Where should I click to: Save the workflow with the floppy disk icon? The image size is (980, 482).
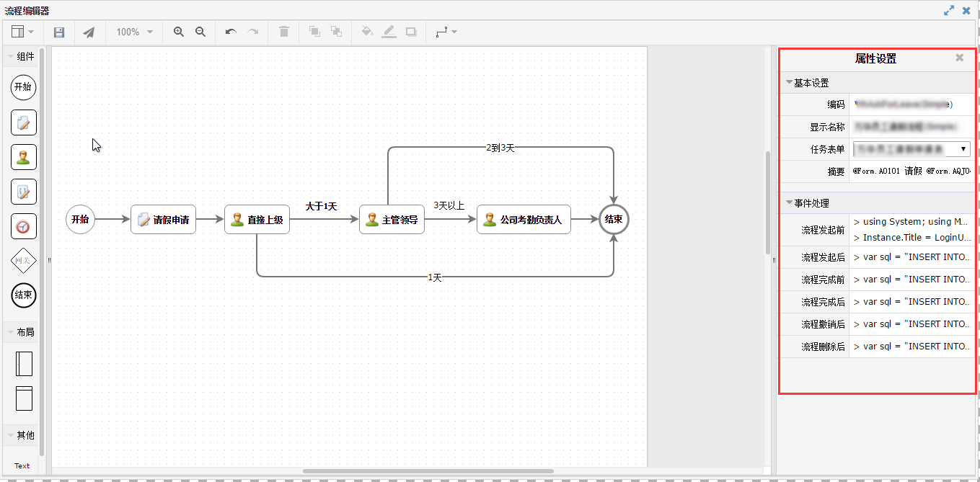(59, 32)
